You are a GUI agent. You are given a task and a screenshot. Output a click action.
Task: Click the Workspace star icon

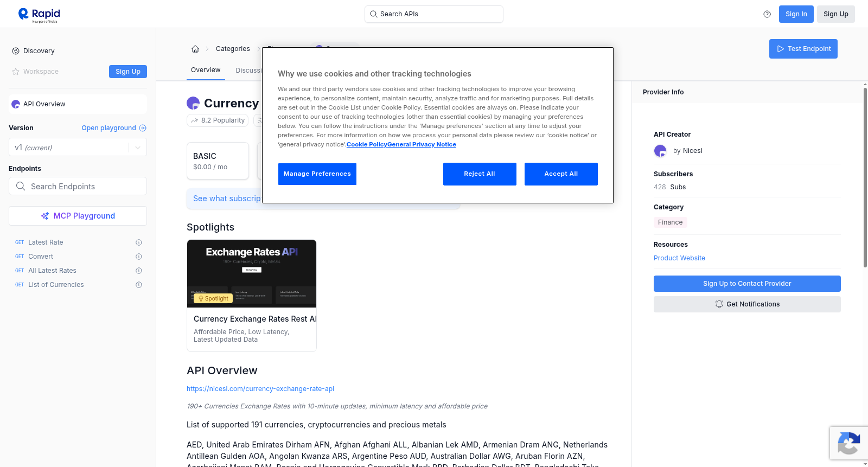[x=16, y=72]
